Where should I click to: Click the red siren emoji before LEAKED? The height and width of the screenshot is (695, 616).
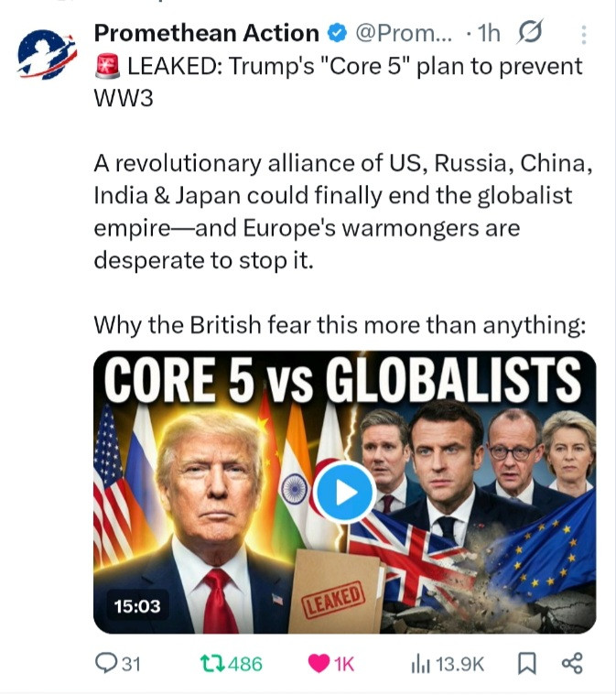coord(107,67)
